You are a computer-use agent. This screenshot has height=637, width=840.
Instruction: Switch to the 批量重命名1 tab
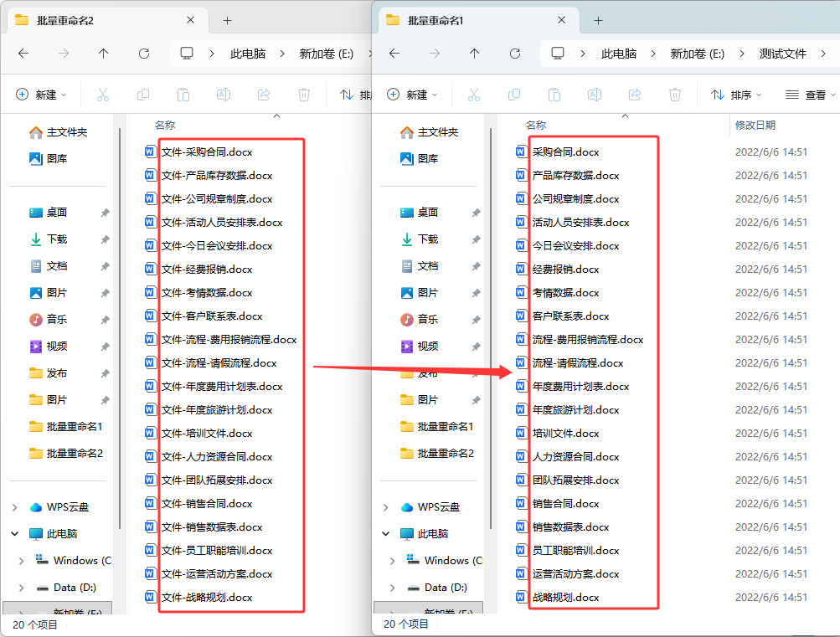477,20
